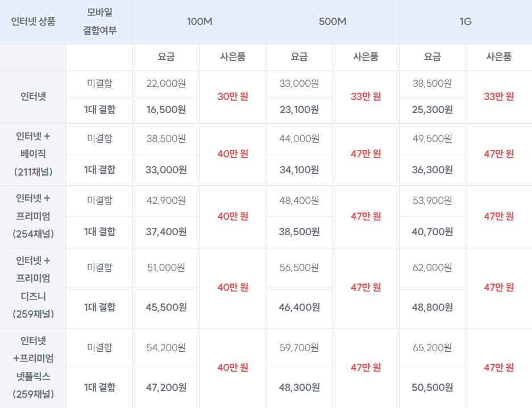
Task: Click the 34,100원 price in 500M column
Action: pyautogui.click(x=299, y=170)
